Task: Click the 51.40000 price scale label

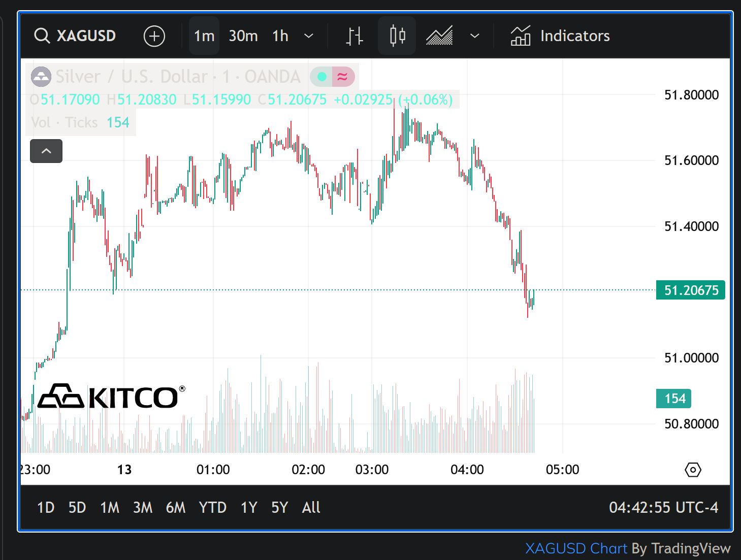Action: click(691, 226)
